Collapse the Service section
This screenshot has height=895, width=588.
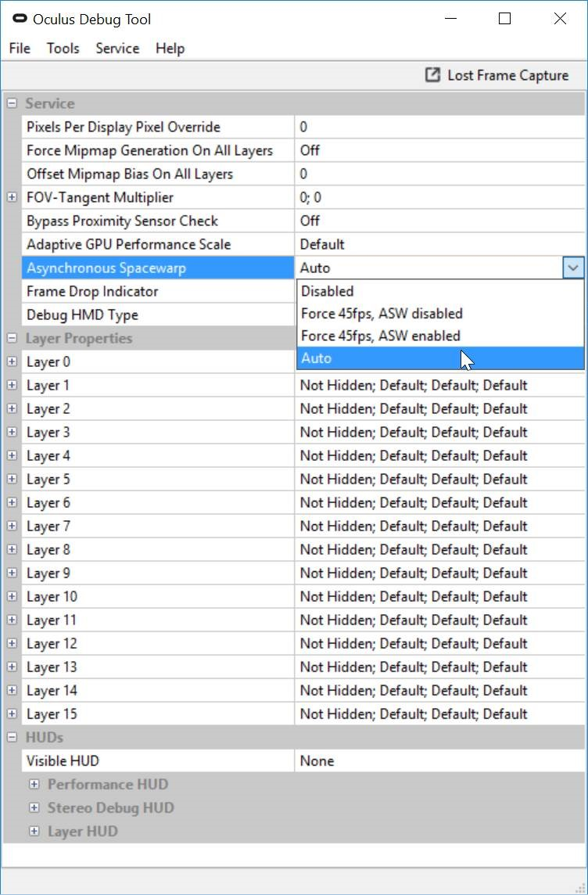pos(12,104)
